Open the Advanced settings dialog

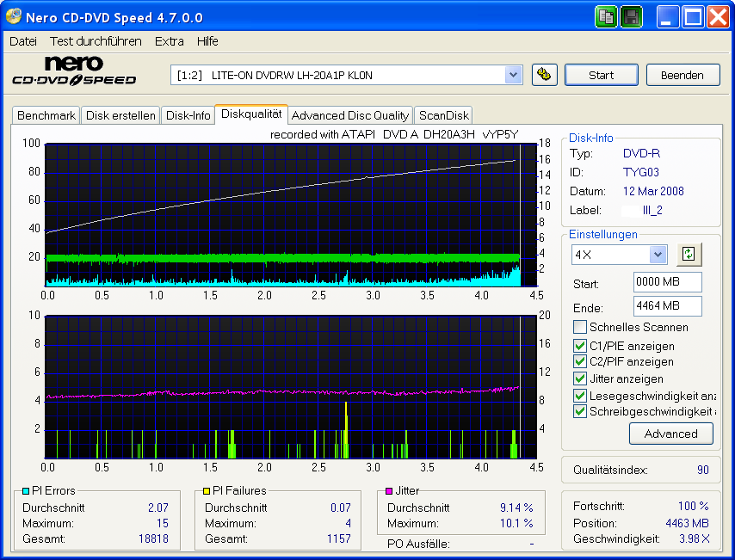671,434
